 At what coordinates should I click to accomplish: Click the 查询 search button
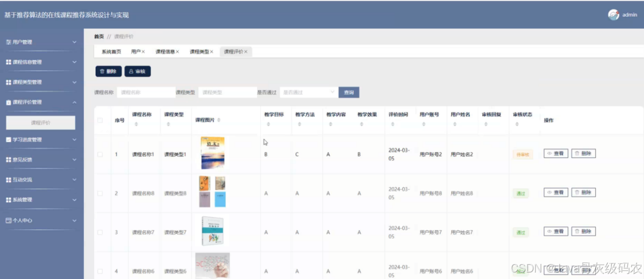coord(349,92)
